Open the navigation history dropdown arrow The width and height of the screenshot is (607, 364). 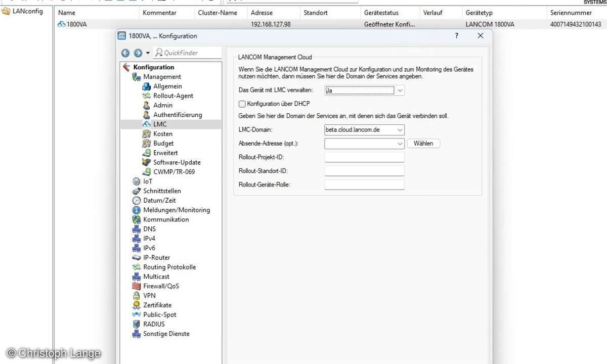point(148,53)
